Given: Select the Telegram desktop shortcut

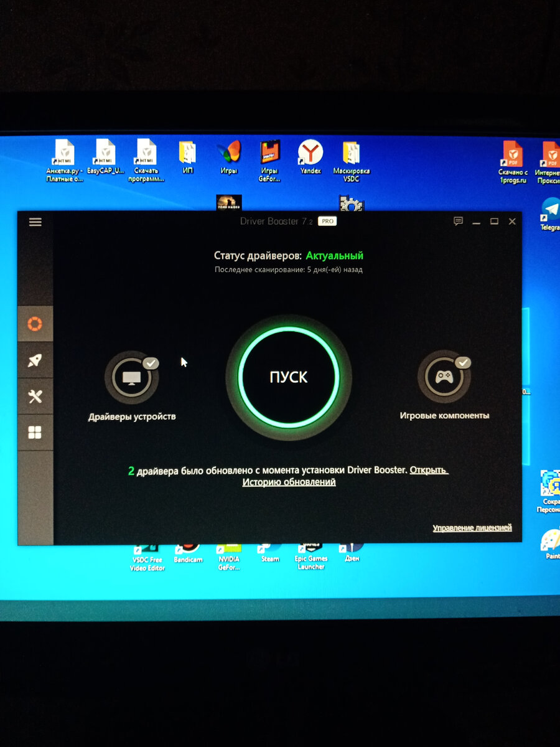Looking at the screenshot, I should [x=550, y=214].
